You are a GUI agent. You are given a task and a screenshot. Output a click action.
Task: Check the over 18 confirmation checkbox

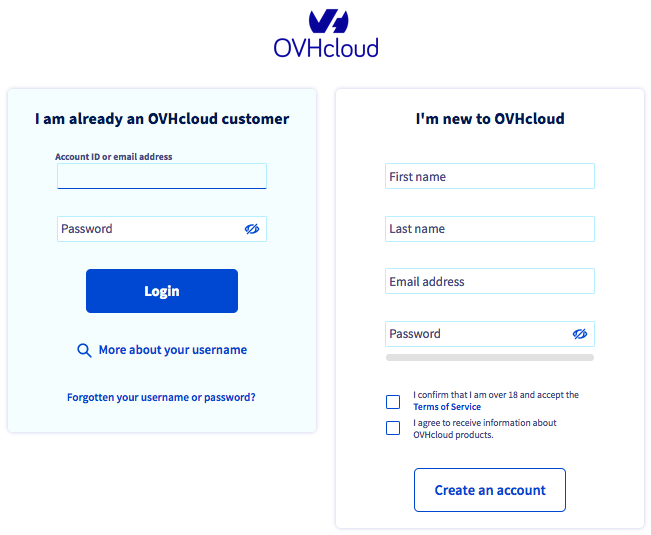pos(393,402)
